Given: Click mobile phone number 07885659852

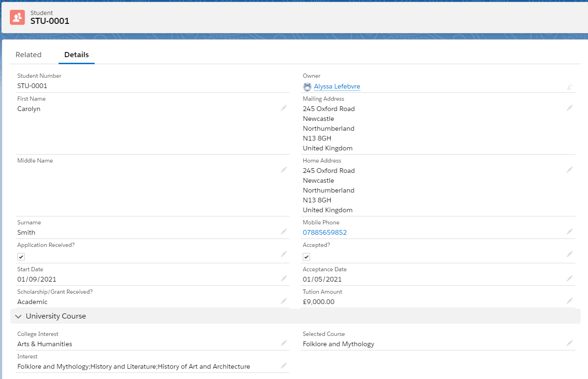Looking at the screenshot, I should tap(325, 232).
